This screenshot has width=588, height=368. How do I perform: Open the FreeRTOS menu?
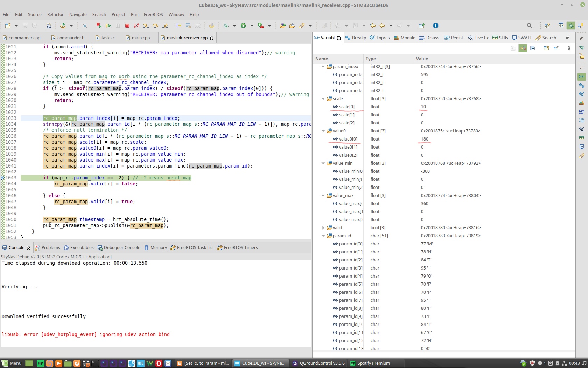(x=153, y=14)
